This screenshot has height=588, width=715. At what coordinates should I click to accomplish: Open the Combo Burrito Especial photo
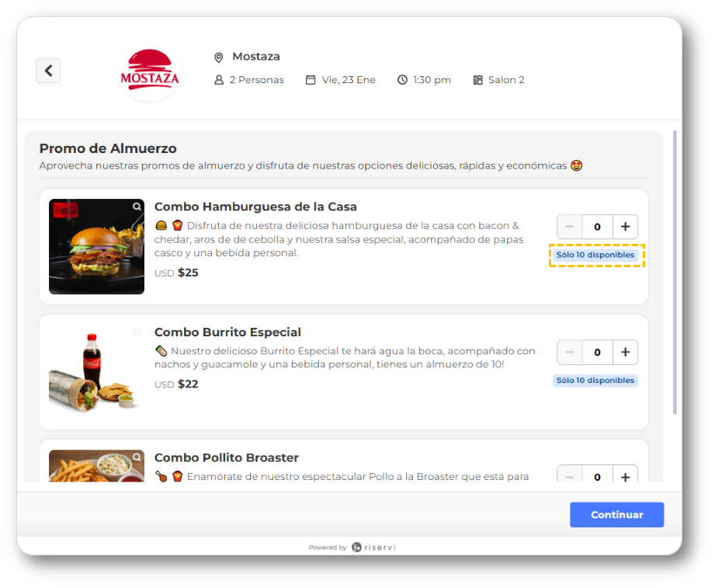[97, 372]
